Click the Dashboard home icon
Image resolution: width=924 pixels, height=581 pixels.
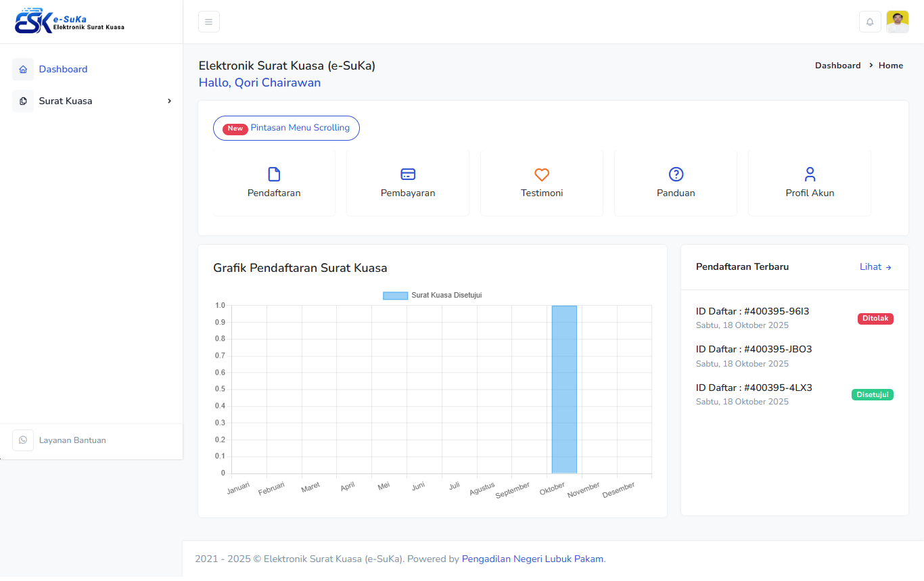(23, 70)
